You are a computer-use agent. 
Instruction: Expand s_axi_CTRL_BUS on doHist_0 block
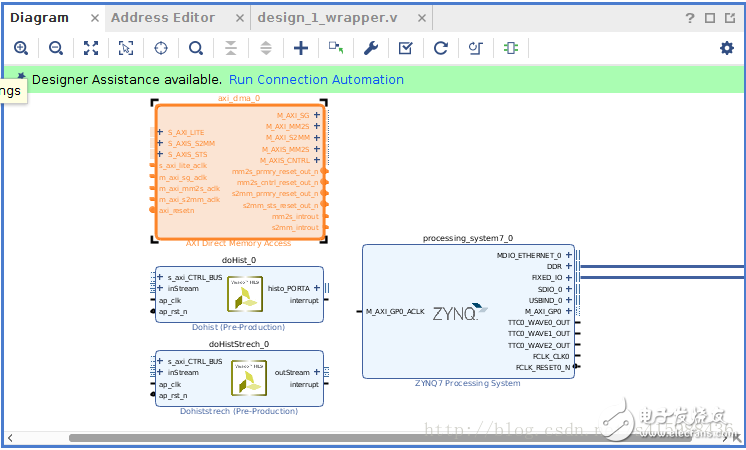(160, 277)
